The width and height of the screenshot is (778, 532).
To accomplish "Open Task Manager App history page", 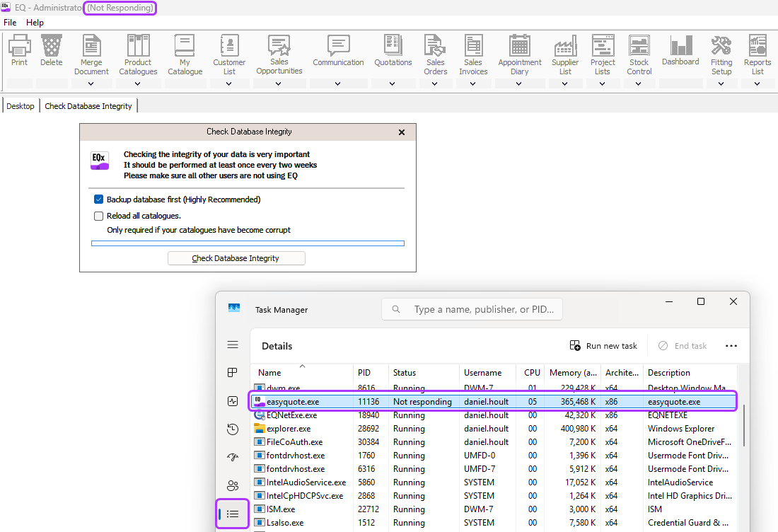I will 233,429.
